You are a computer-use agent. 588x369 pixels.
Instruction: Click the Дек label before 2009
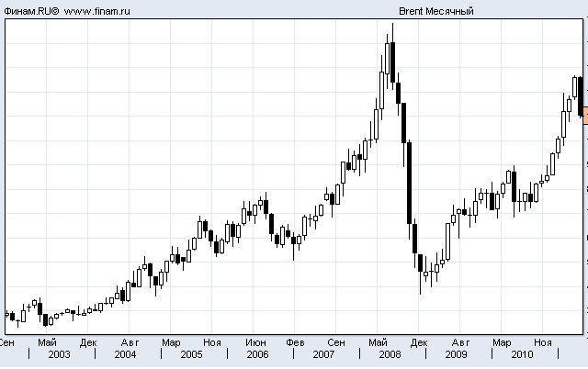(x=418, y=342)
